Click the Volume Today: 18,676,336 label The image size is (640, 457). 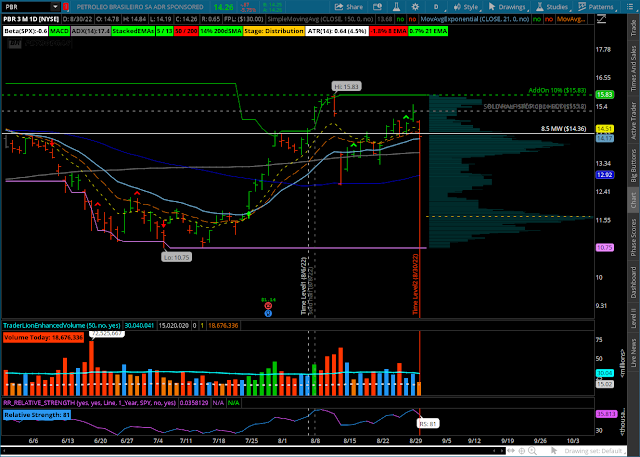click(43, 337)
